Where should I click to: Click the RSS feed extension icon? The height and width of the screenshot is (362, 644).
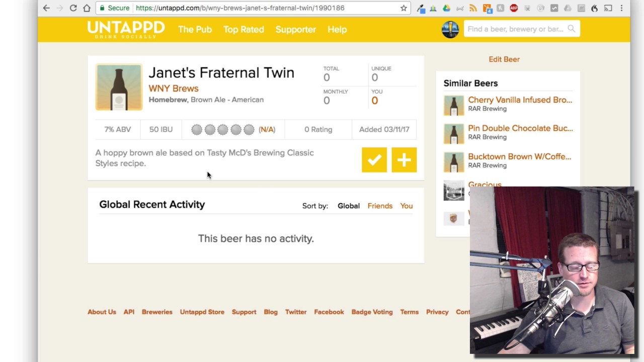click(x=473, y=8)
